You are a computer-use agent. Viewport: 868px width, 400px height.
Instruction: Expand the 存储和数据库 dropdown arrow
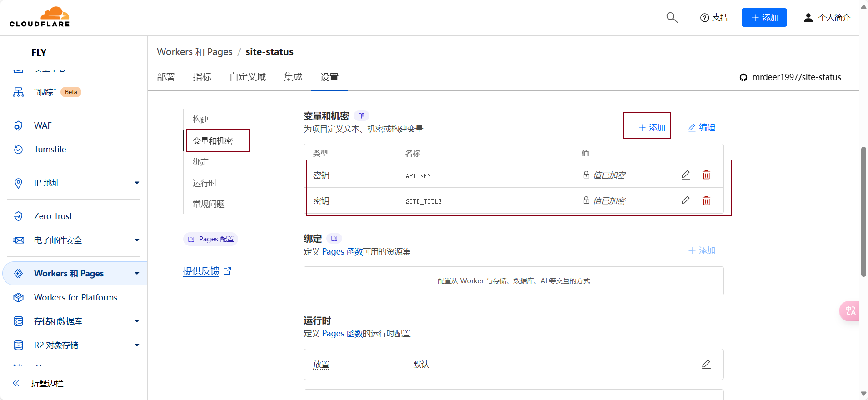point(137,321)
